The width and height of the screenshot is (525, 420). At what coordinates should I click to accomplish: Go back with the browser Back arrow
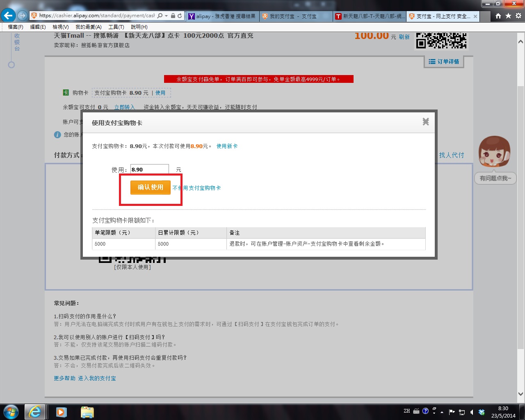tap(8, 16)
